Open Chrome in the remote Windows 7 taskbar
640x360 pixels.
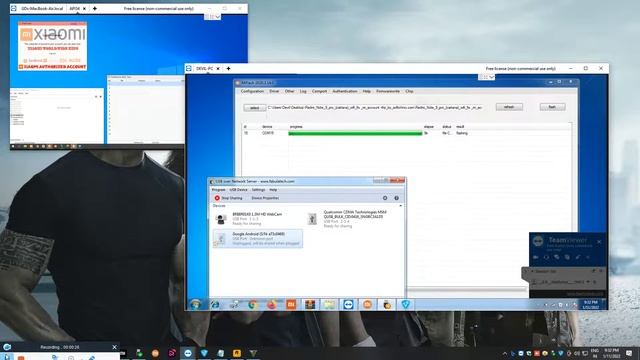point(253,304)
